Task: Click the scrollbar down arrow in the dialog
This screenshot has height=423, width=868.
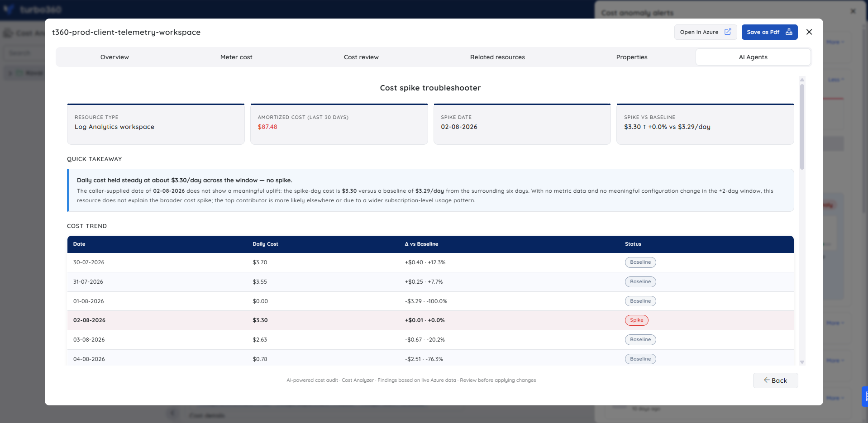Action: [802, 362]
